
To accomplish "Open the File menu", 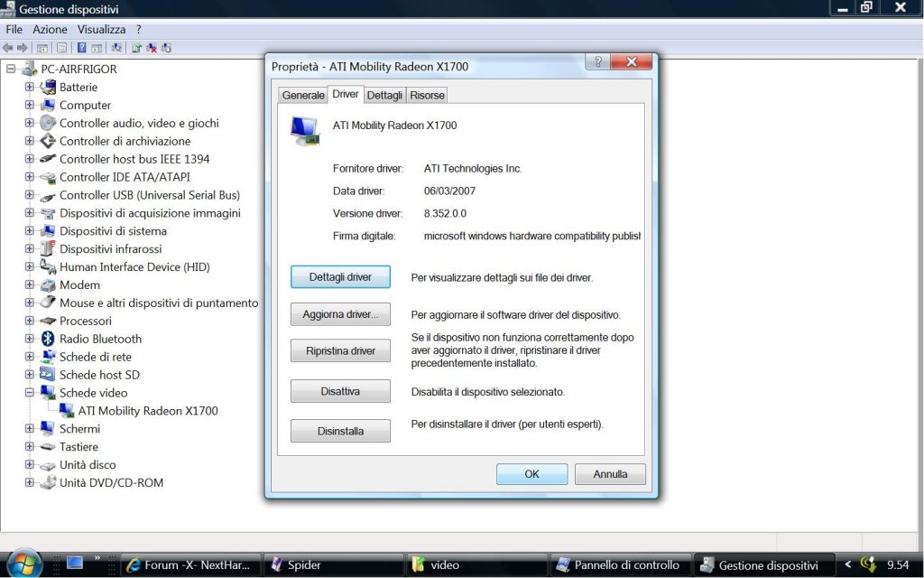I will click(14, 30).
